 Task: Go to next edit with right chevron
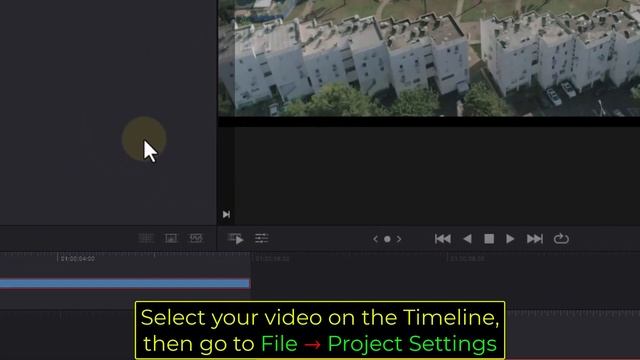[x=399, y=239]
